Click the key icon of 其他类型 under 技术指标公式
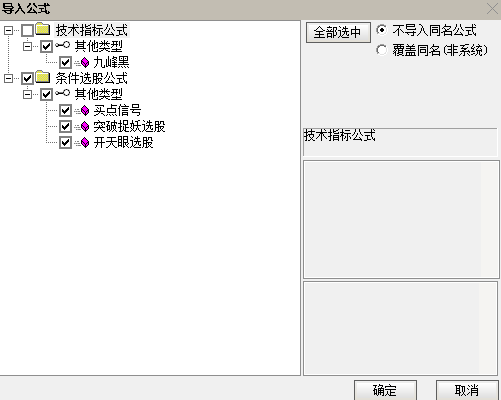 pyautogui.click(x=62, y=45)
